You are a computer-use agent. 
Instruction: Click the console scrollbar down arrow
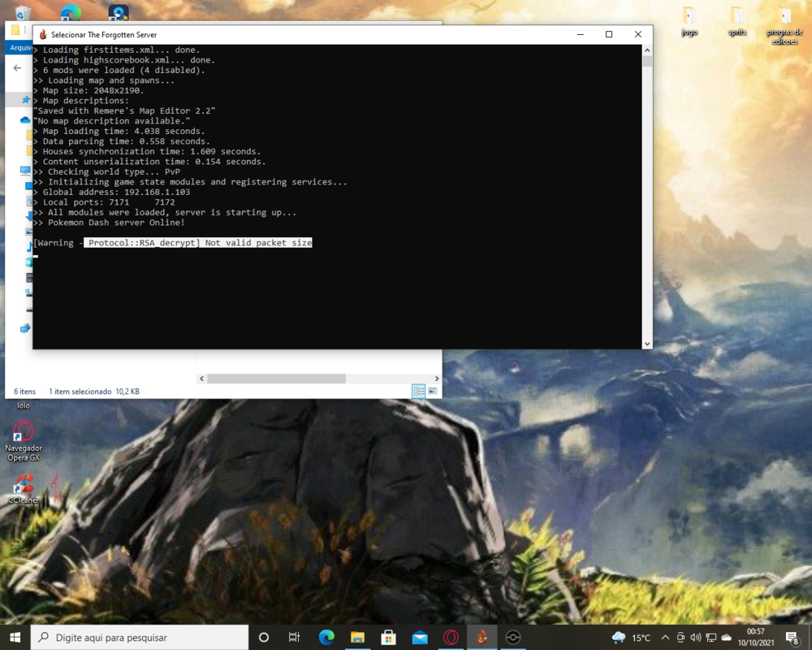647,344
